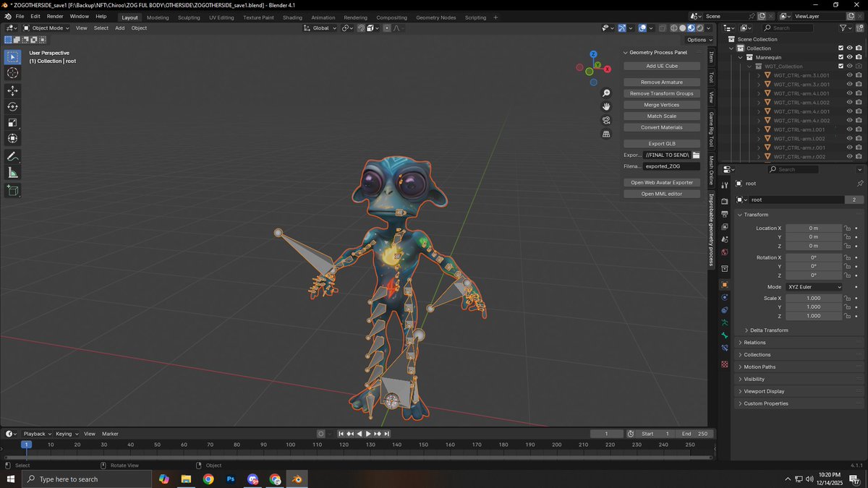Select rendered viewport shading
This screenshot has width=868, height=488.
coord(699,28)
